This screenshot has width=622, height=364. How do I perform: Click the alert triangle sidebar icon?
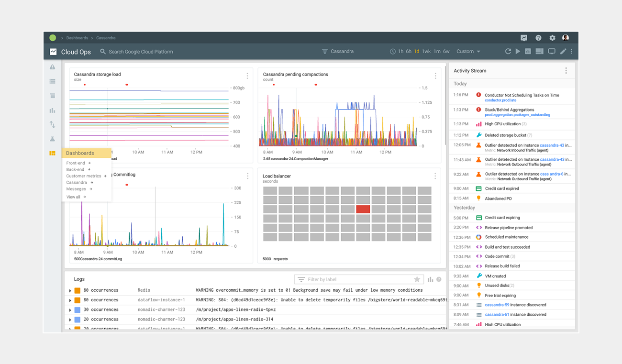point(53,67)
